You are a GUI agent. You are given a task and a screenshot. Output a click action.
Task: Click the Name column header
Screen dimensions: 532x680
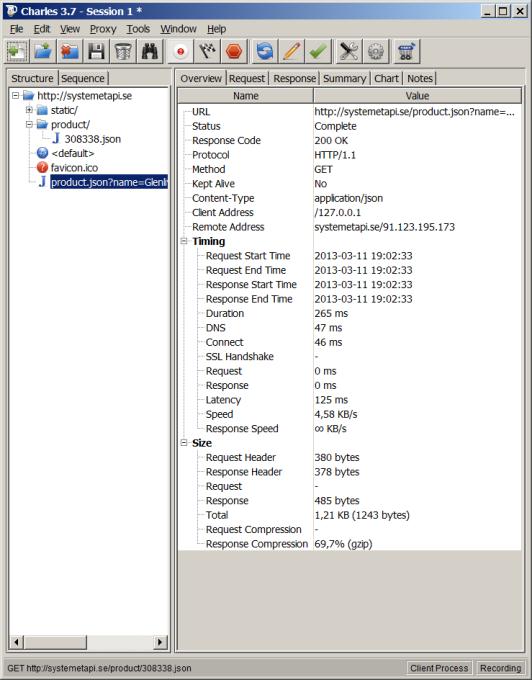pos(246,96)
